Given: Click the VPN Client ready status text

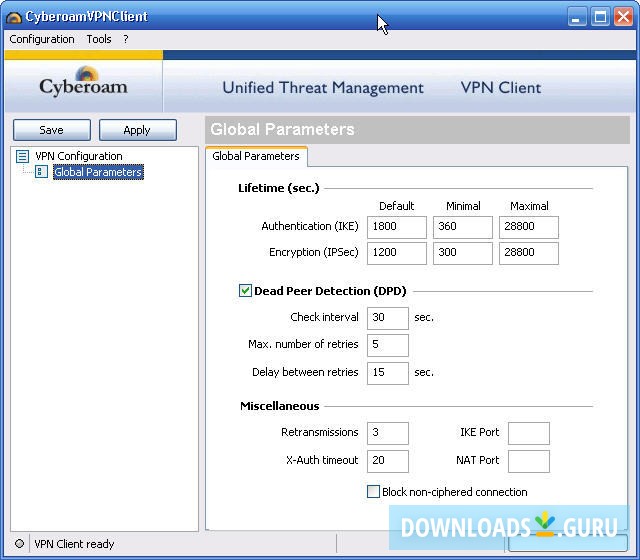Looking at the screenshot, I should tap(74, 544).
